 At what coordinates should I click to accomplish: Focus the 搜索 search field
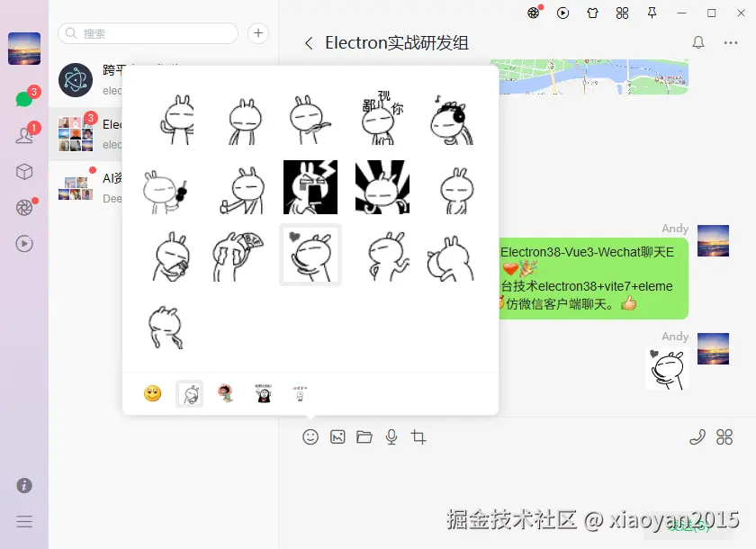click(148, 33)
